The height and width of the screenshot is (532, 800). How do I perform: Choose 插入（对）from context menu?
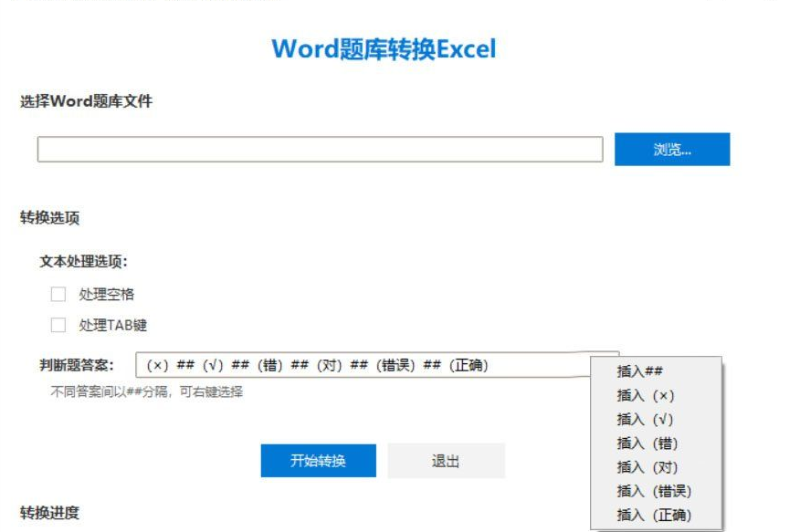click(x=656, y=467)
